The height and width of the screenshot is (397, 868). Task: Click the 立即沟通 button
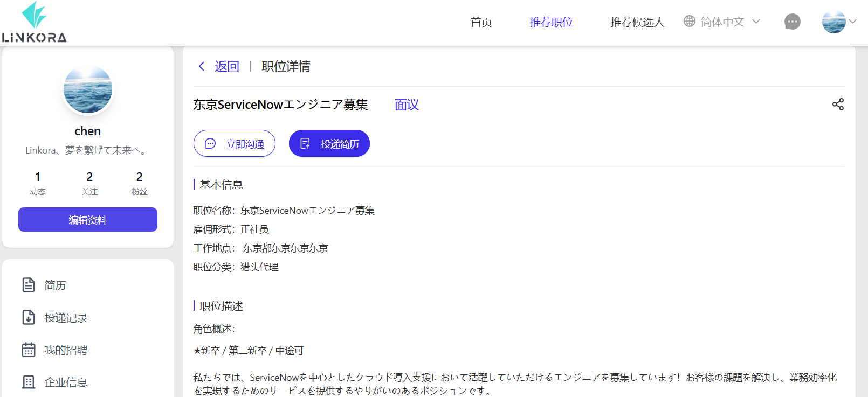[235, 143]
